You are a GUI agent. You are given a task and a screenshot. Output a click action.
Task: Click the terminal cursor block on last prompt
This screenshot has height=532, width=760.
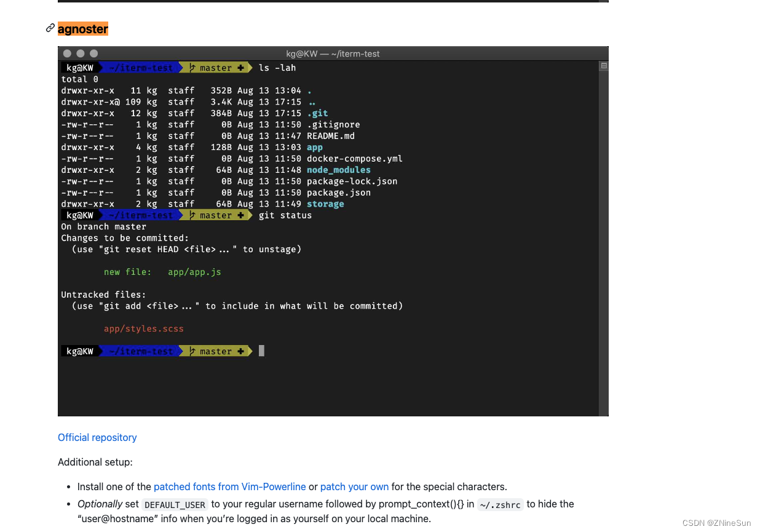(x=261, y=351)
